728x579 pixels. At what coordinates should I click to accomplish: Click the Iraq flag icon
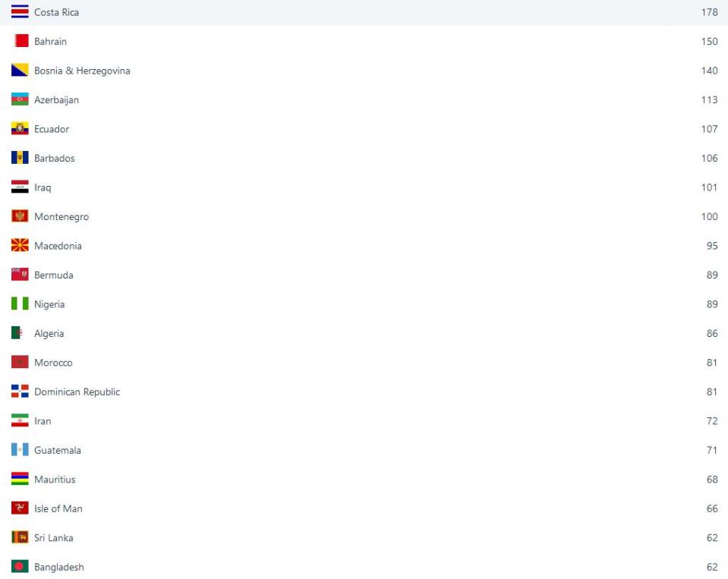pyautogui.click(x=20, y=187)
